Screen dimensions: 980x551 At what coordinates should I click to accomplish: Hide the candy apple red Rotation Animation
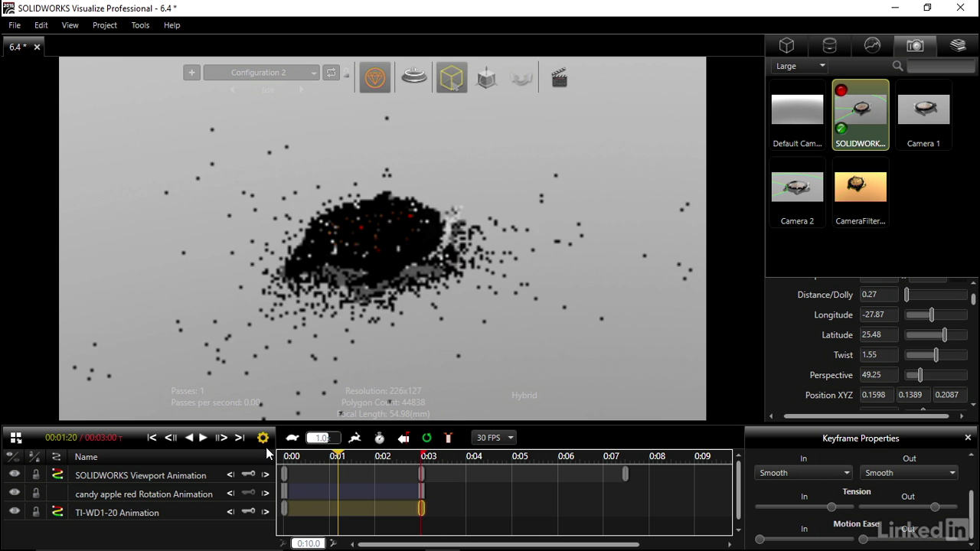pyautogui.click(x=15, y=493)
